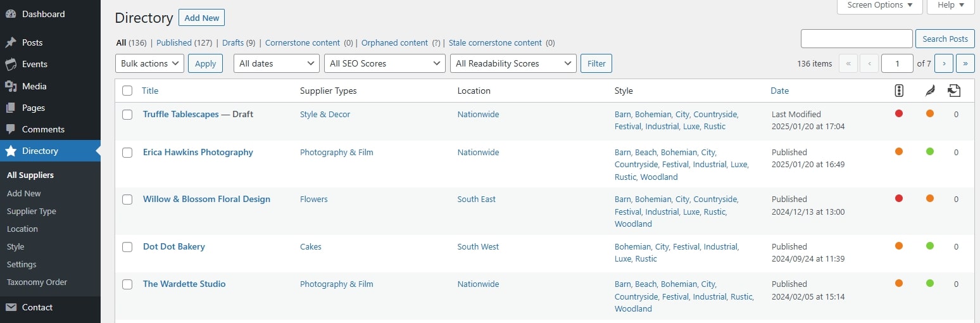Screen dimensions: 980x323
Task: Open the Bulk actions dropdown
Action: 149,63
